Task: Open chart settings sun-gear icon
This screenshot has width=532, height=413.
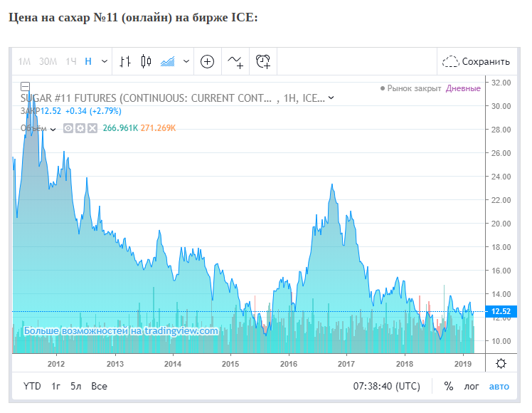Action: 501,363
